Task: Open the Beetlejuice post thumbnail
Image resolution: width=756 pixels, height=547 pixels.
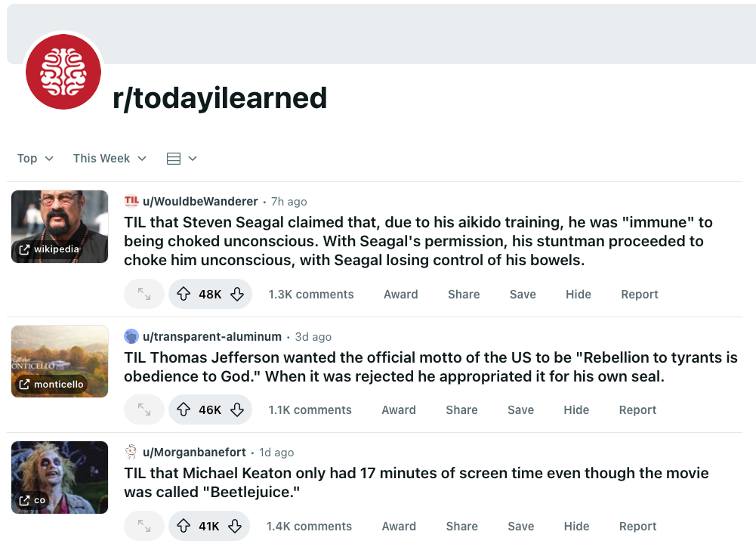Action: tap(60, 477)
